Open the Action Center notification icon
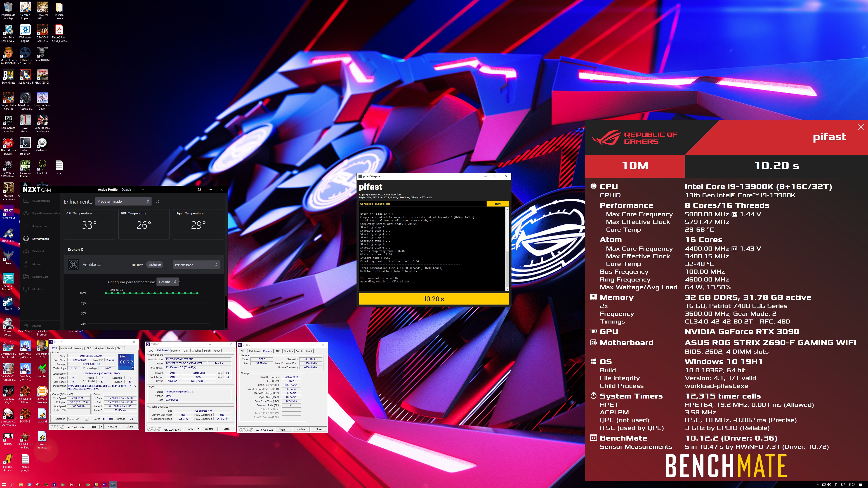The image size is (868, 488). coord(861,485)
